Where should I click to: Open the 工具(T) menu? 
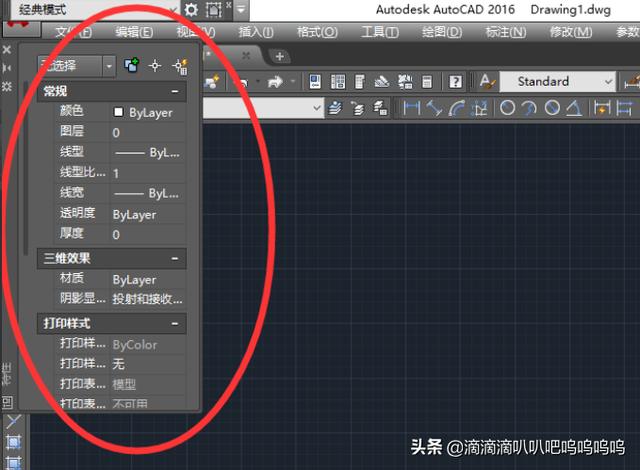(x=380, y=32)
